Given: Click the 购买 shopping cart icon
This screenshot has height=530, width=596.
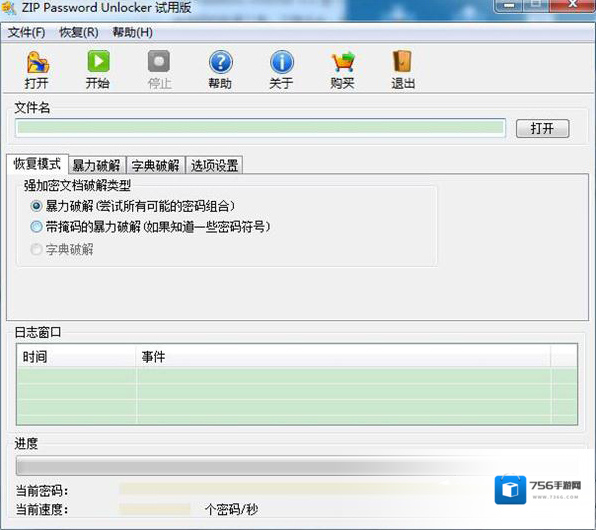Looking at the screenshot, I should pyautogui.click(x=343, y=62).
